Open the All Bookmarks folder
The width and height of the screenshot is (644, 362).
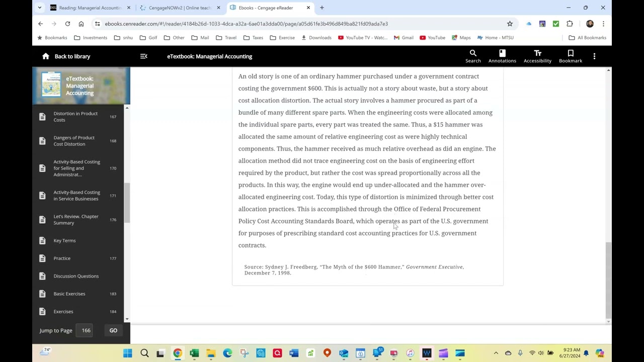[x=587, y=38]
